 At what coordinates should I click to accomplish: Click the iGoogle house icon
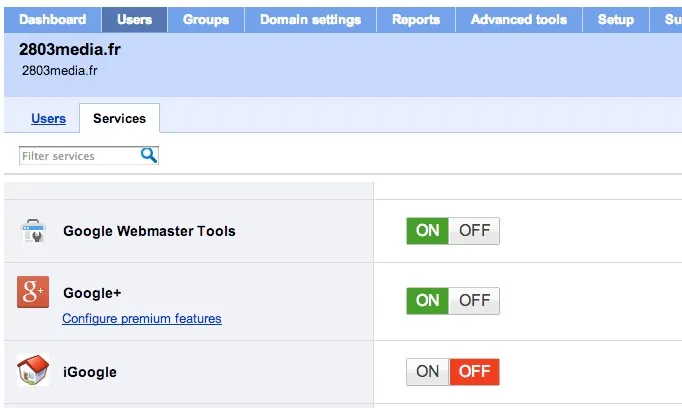pos(33,371)
